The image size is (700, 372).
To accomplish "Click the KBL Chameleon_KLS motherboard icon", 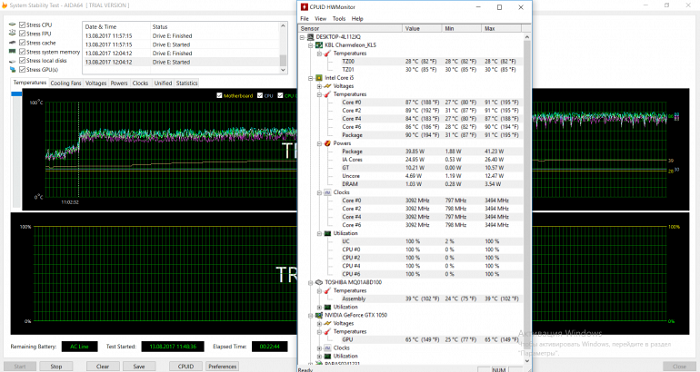I will [x=319, y=45].
